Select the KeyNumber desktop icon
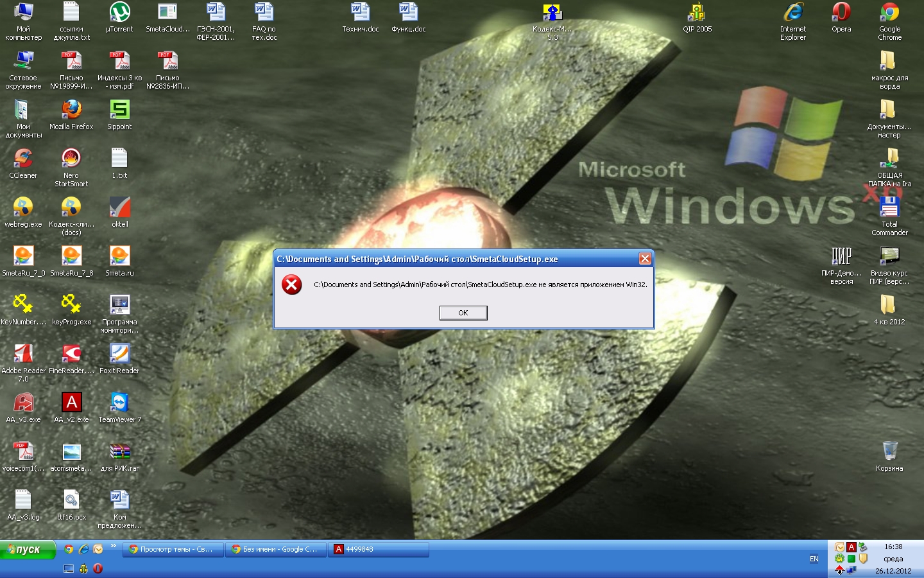This screenshot has width=924, height=578. 24,310
